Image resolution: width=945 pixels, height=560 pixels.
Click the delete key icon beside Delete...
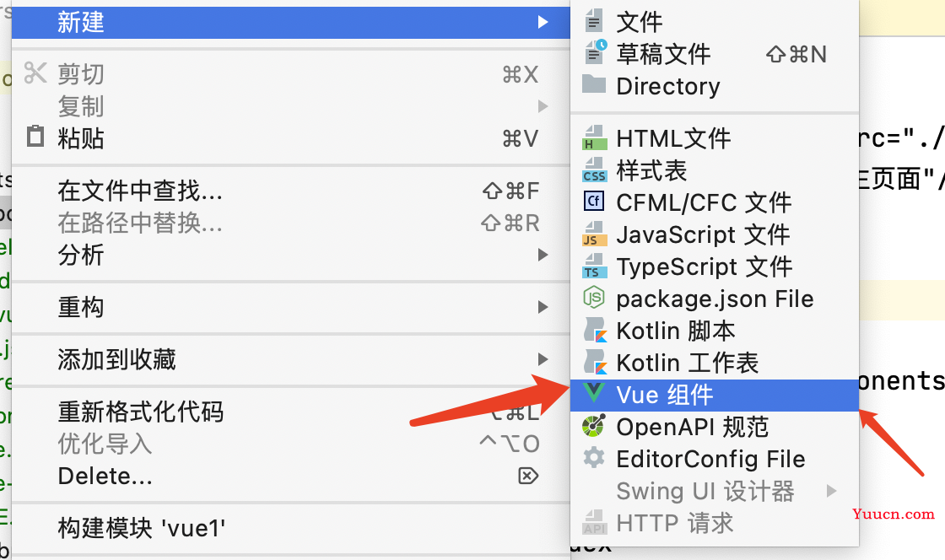(528, 476)
